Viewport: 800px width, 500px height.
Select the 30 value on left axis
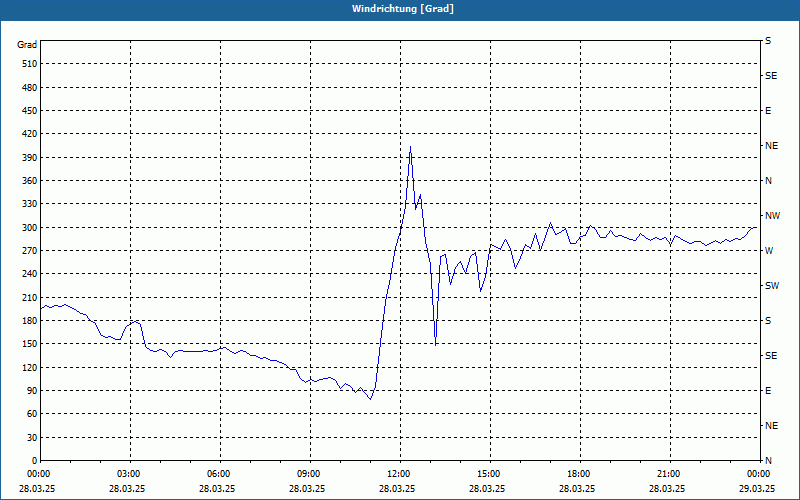click(32, 438)
